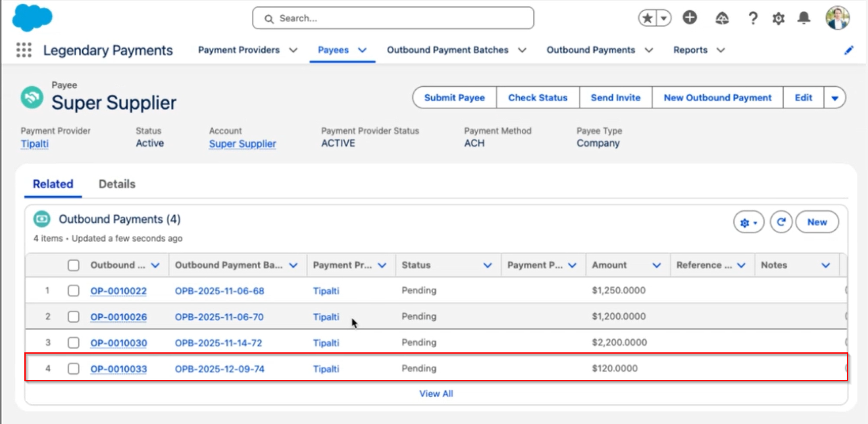Click the New Outbound Payment button
The height and width of the screenshot is (424, 868).
[717, 98]
